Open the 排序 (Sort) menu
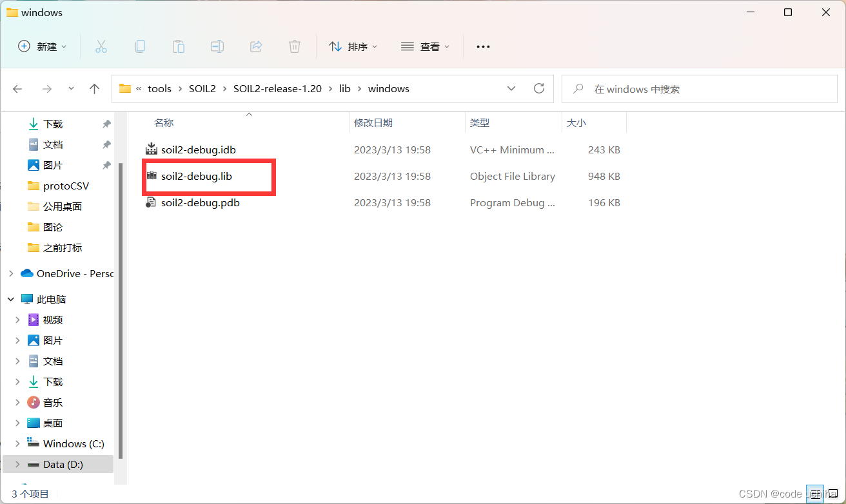The height and width of the screenshot is (504, 846). pyautogui.click(x=353, y=46)
